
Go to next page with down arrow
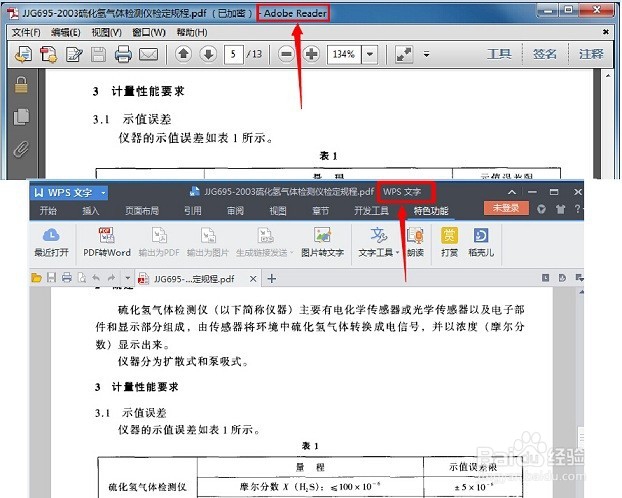point(208,54)
